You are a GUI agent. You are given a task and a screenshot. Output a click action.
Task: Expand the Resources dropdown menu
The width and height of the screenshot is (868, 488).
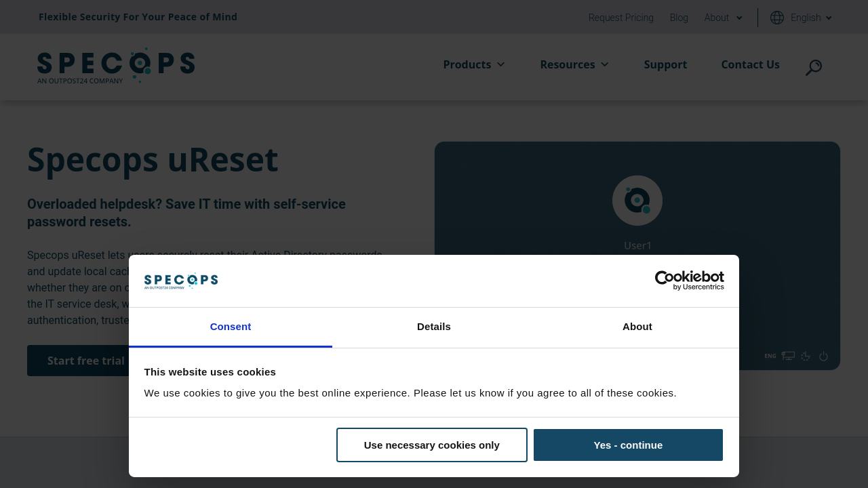coord(574,64)
